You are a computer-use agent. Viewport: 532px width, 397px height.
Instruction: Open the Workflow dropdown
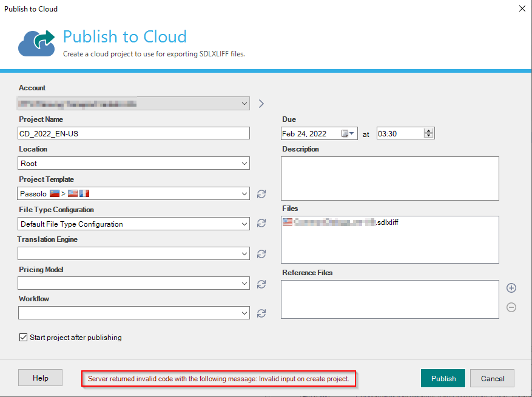click(244, 313)
